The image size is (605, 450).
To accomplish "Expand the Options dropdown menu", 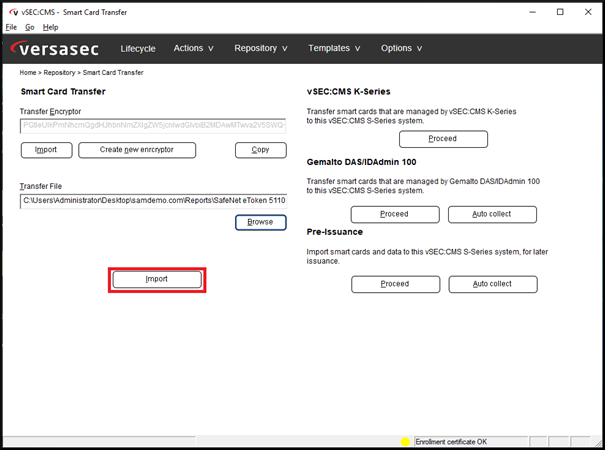I will tap(401, 48).
